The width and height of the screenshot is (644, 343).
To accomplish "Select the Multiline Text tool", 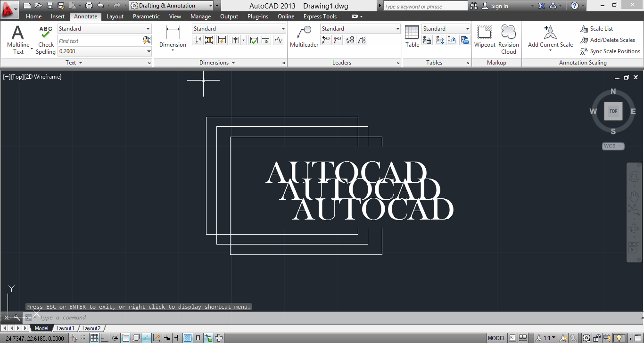I will click(18, 40).
